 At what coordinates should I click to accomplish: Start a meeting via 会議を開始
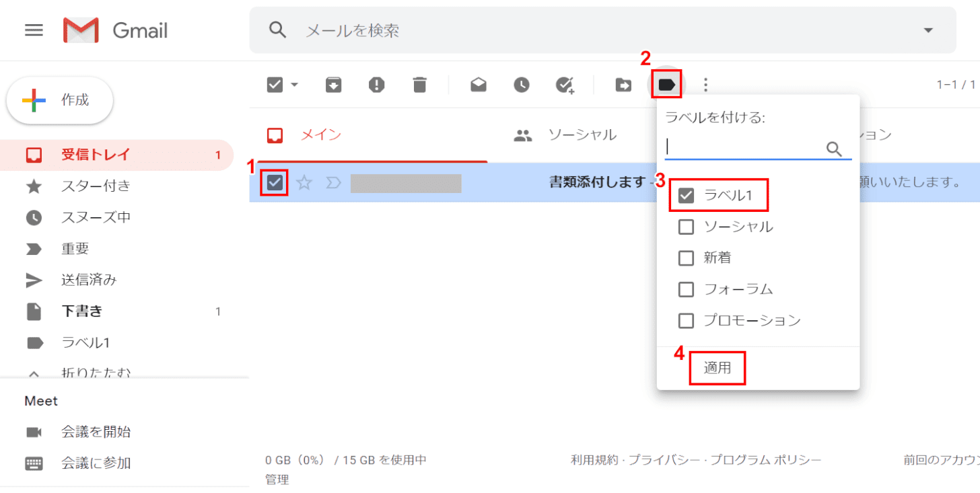click(96, 432)
